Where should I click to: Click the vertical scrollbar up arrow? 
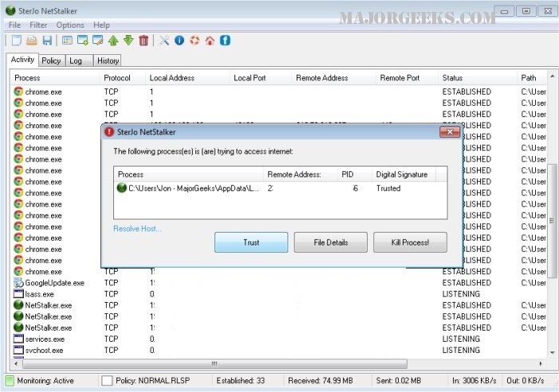pyautogui.click(x=552, y=76)
